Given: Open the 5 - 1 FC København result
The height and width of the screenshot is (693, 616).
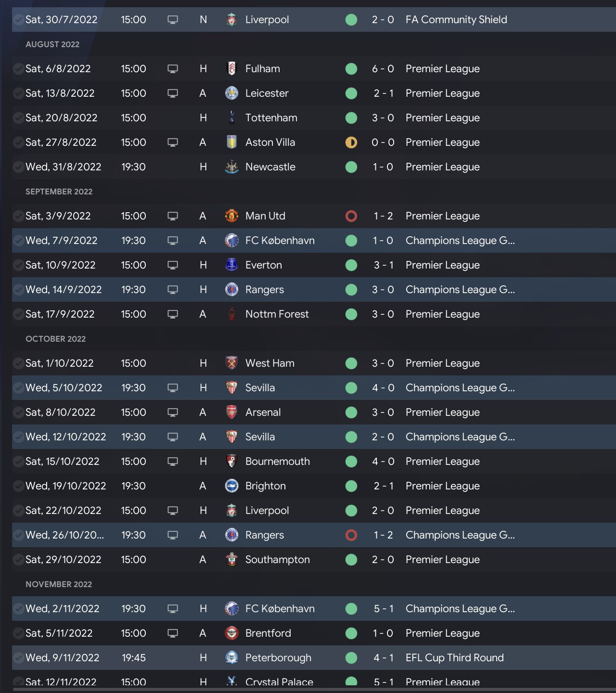Looking at the screenshot, I should [383, 609].
